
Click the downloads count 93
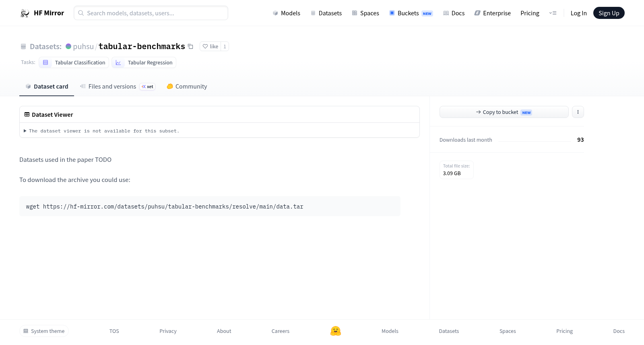[580, 140]
